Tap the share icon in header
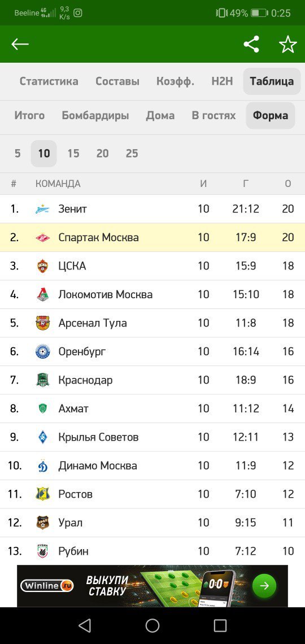The width and height of the screenshot is (305, 644). (251, 44)
